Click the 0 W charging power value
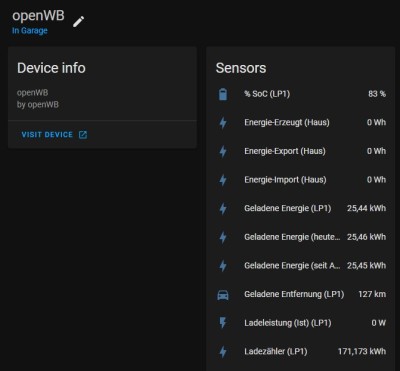Screen dimensions: 400x371 (379, 323)
